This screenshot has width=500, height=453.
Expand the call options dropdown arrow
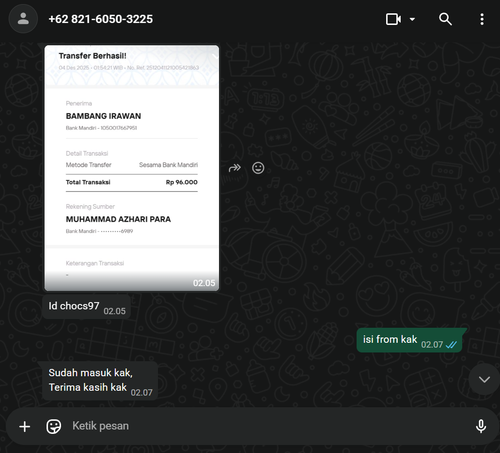pyautogui.click(x=412, y=19)
